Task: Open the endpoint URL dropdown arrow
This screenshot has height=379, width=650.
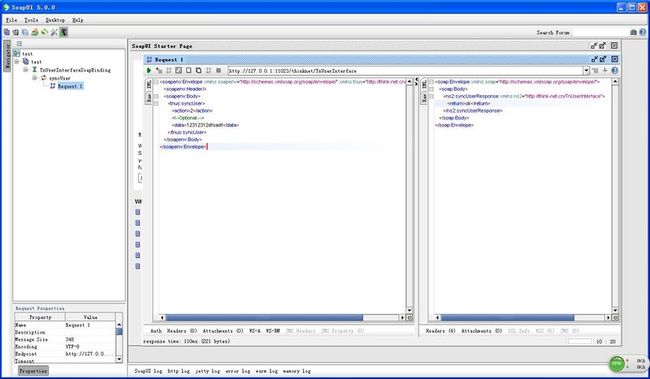Action: click(586, 71)
